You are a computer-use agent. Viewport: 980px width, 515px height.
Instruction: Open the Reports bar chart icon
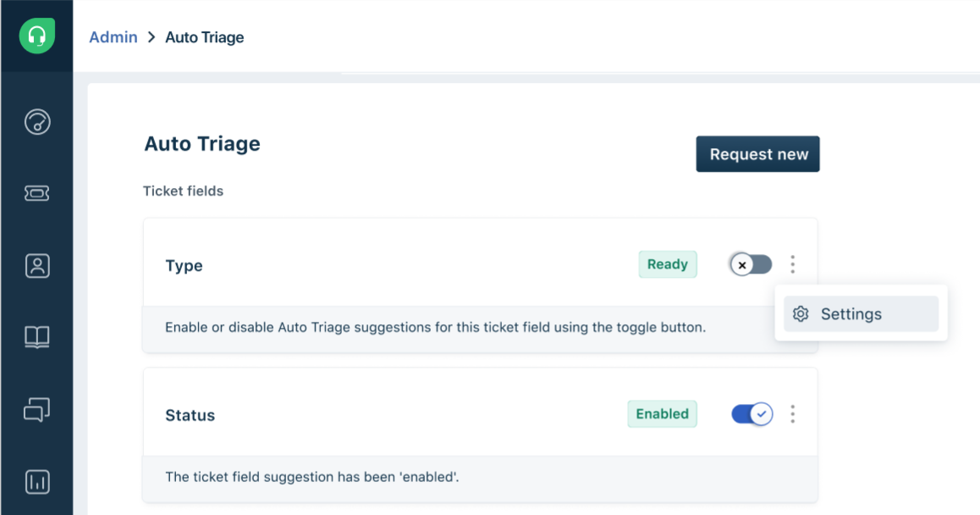tap(37, 482)
